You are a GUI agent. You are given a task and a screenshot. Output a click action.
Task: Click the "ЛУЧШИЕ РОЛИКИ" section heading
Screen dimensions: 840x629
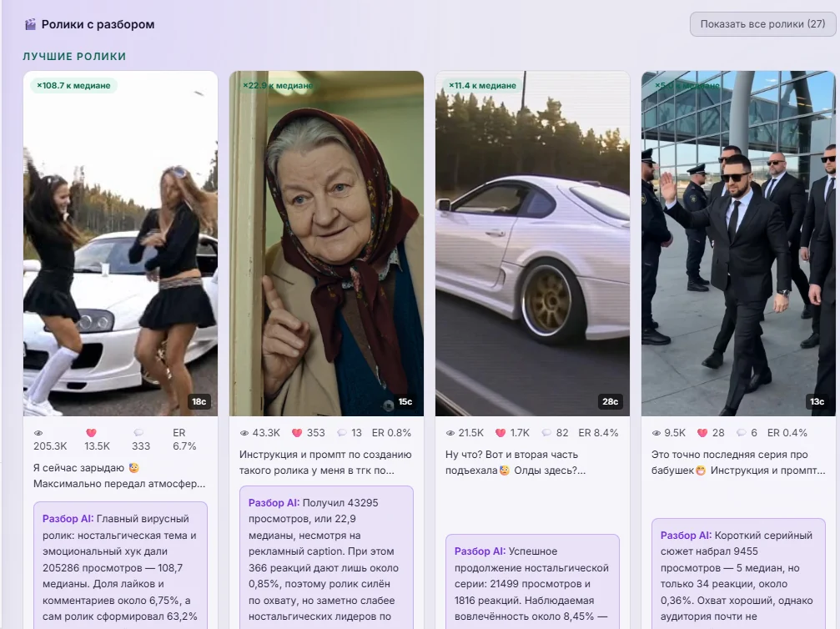(74, 56)
